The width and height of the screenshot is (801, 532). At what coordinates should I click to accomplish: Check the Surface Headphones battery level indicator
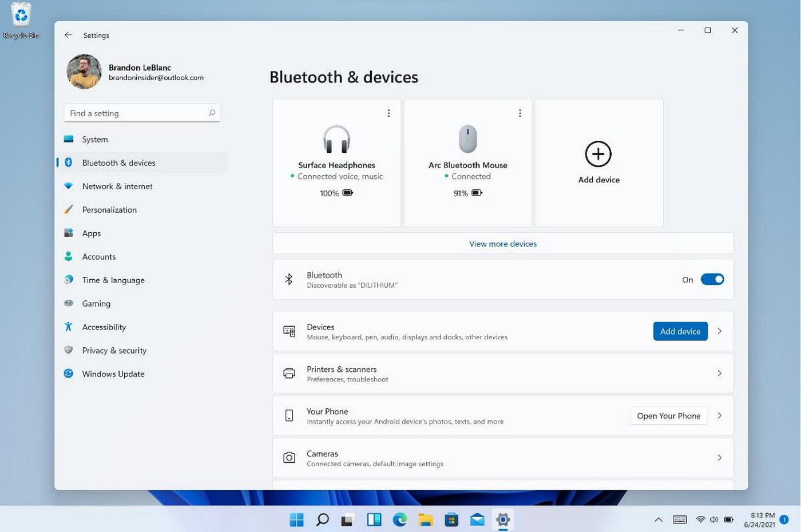point(336,193)
